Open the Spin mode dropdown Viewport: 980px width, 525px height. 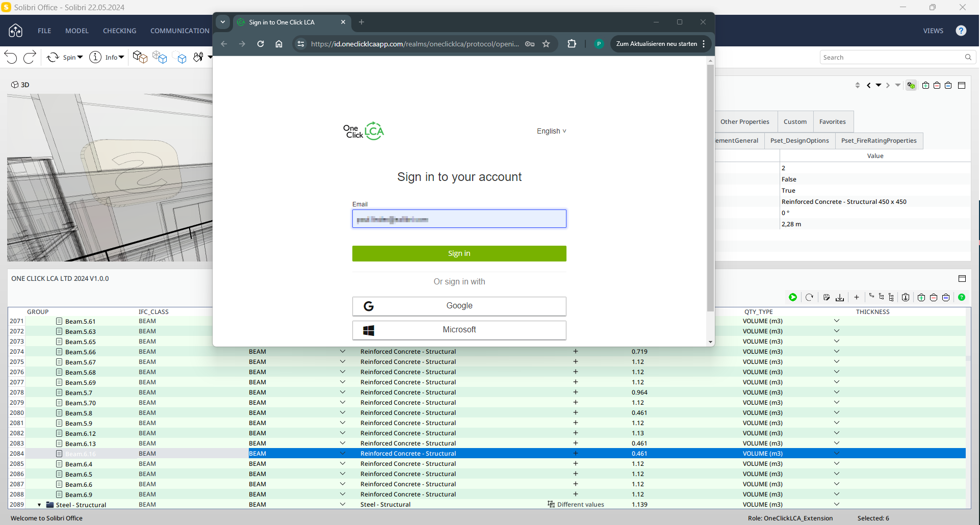point(80,57)
